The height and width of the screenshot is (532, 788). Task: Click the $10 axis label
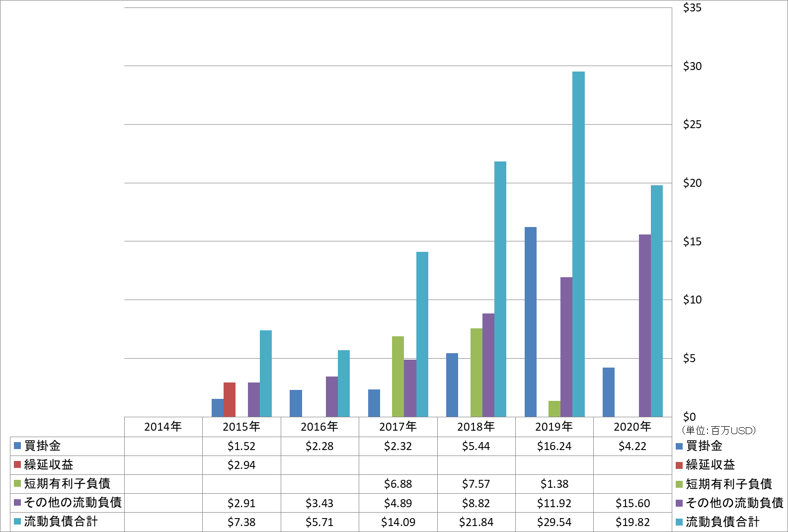point(692,300)
